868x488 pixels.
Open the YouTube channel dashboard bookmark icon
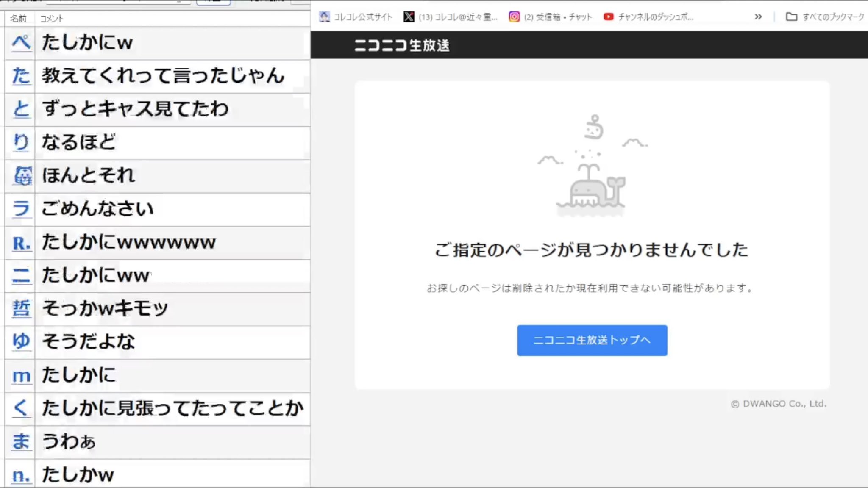point(609,17)
